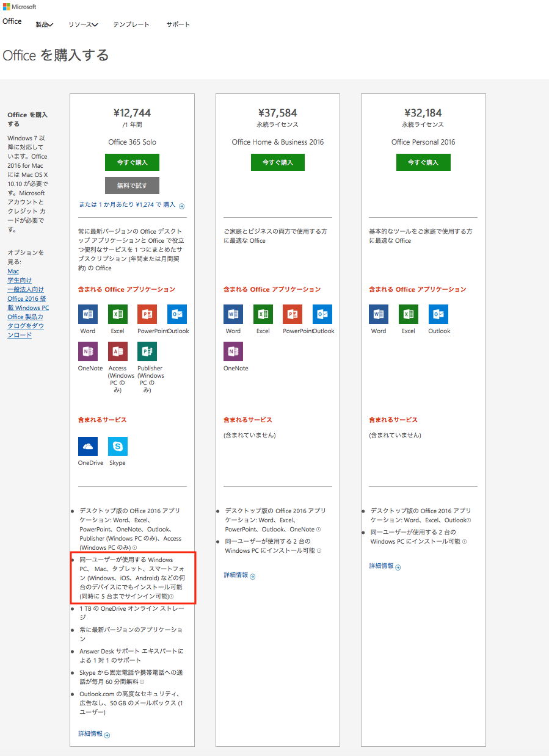Click the ¥12,744 price text
Viewport: 549px width, 756px height.
(132, 113)
